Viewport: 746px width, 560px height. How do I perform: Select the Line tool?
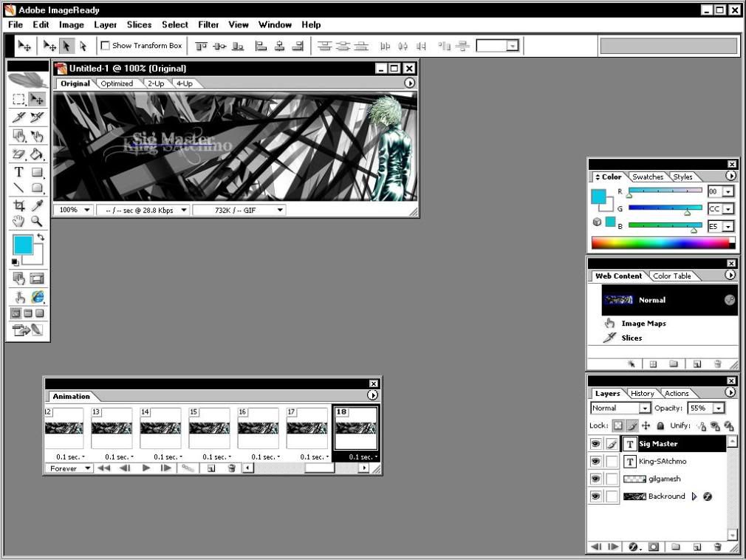tap(18, 188)
